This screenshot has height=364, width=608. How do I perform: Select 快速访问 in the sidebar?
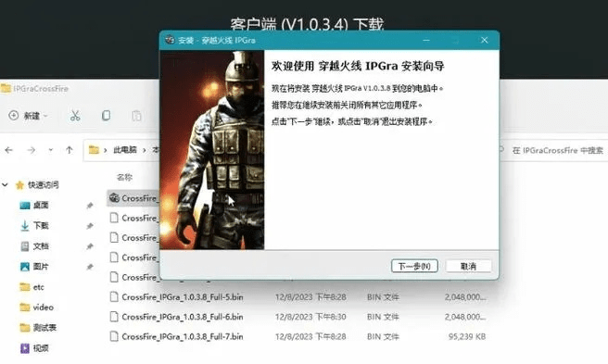click(43, 185)
